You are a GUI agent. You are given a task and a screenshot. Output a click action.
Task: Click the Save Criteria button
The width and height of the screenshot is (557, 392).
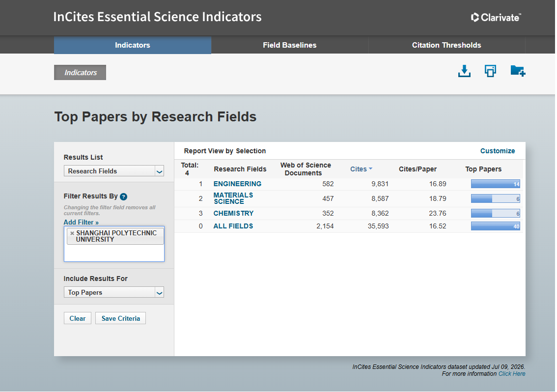point(120,318)
